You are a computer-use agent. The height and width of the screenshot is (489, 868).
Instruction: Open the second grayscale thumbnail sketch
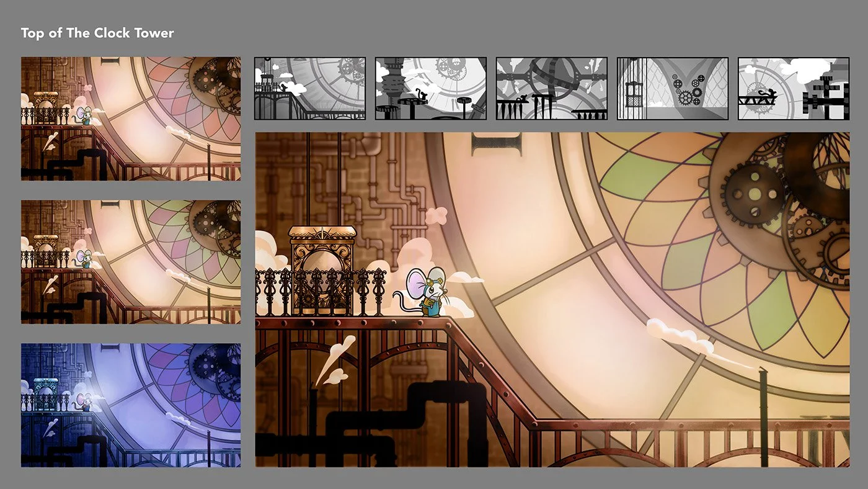click(431, 88)
